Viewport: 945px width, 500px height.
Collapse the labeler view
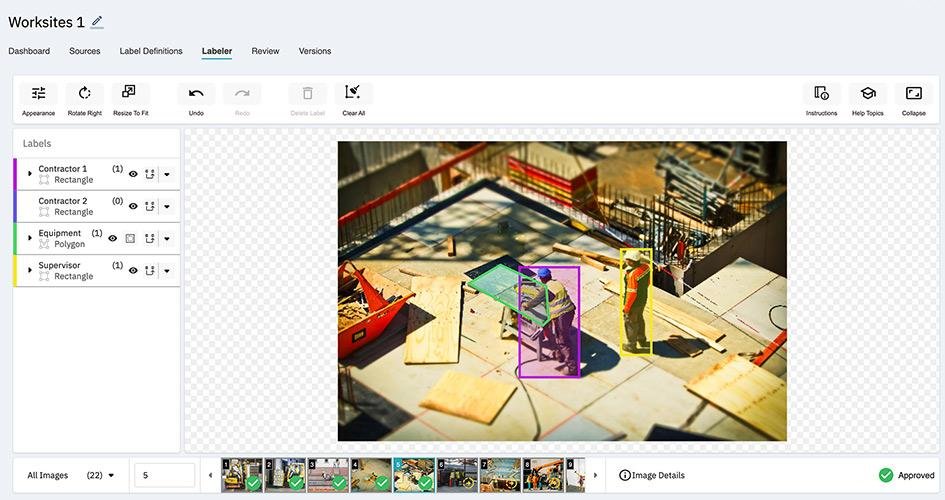coord(913,95)
